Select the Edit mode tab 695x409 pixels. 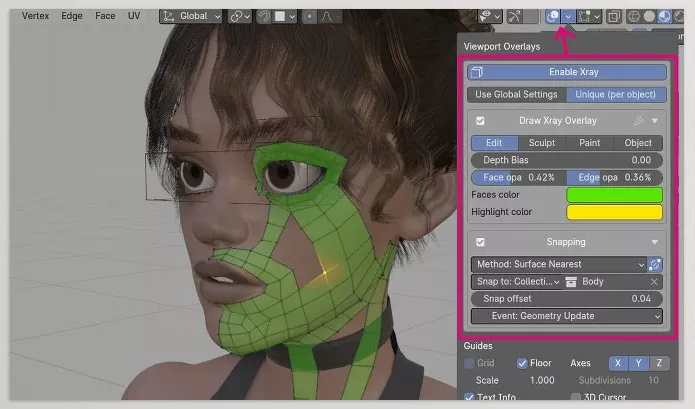[494, 143]
